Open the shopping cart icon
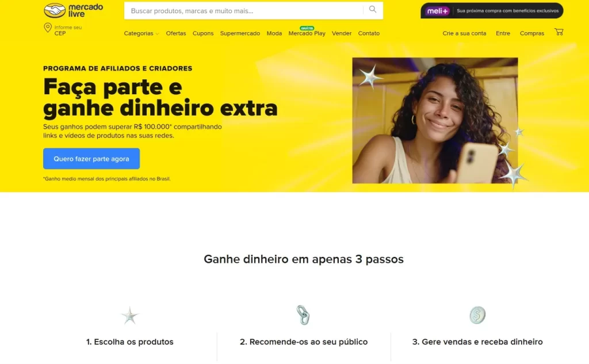The image size is (589, 364). 559,32
